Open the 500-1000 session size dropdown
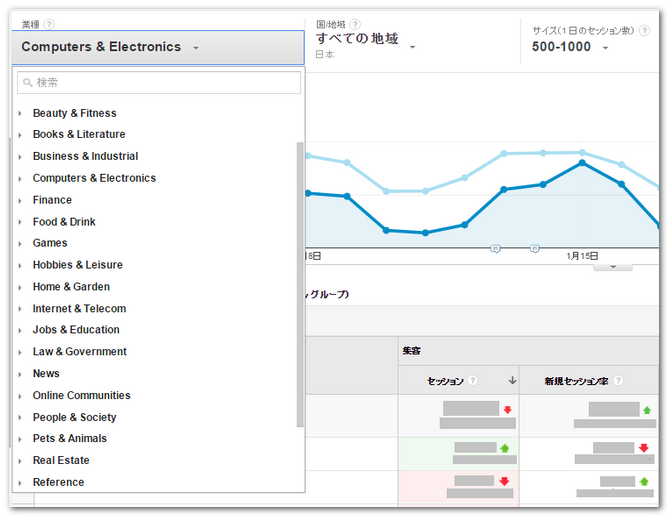The height and width of the screenshot is (517, 669). coord(570,47)
